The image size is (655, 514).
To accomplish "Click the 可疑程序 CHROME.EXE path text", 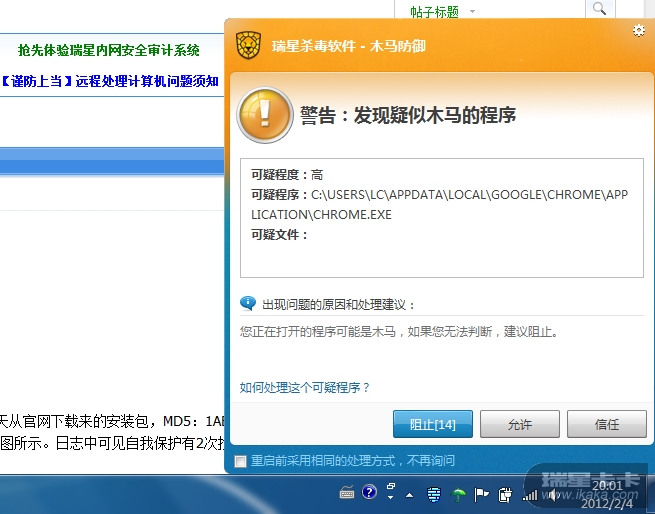I will [439, 204].
